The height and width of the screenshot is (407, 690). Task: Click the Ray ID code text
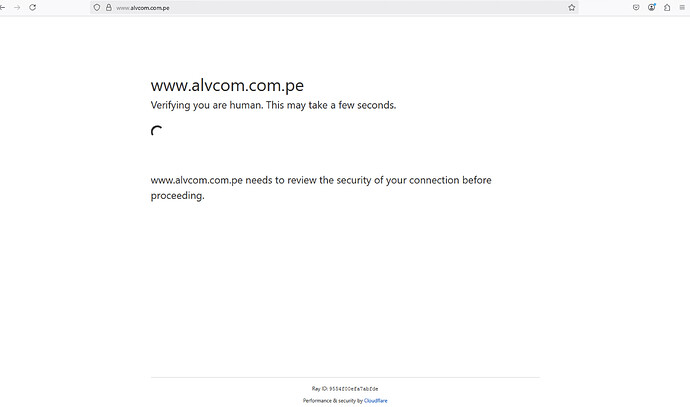[x=354, y=389]
